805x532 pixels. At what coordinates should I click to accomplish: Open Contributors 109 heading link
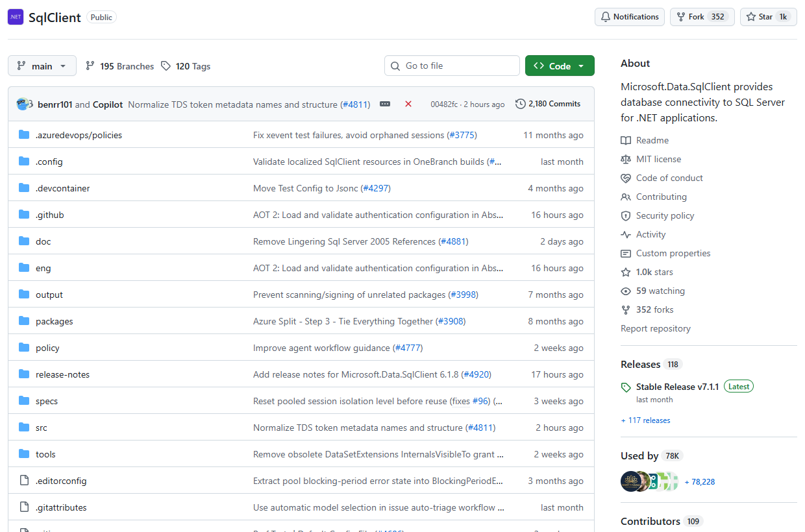(662, 521)
